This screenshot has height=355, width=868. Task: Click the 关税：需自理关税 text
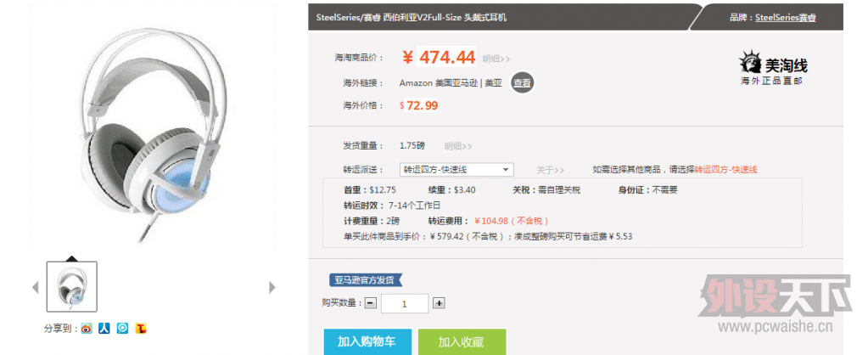click(x=546, y=190)
